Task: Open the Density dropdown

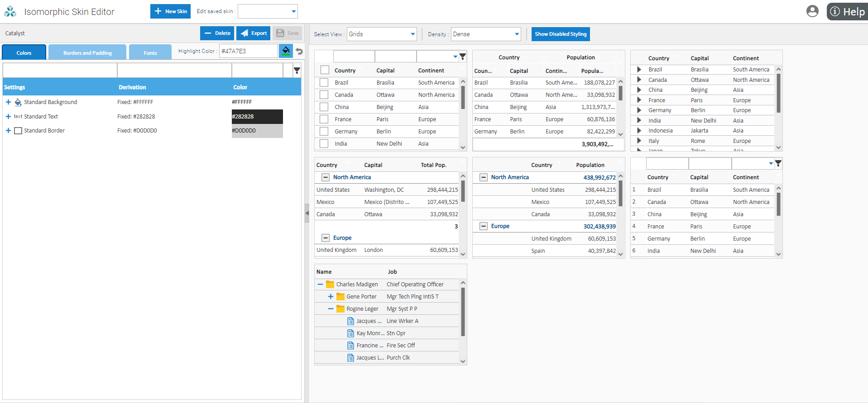Action: click(486, 34)
